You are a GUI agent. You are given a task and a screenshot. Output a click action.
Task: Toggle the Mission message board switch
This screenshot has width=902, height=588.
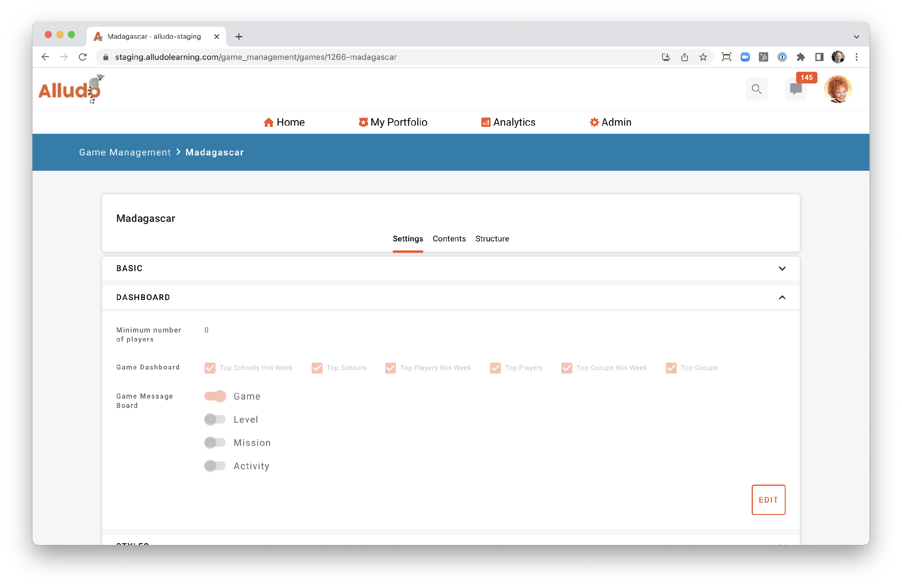pyautogui.click(x=215, y=442)
